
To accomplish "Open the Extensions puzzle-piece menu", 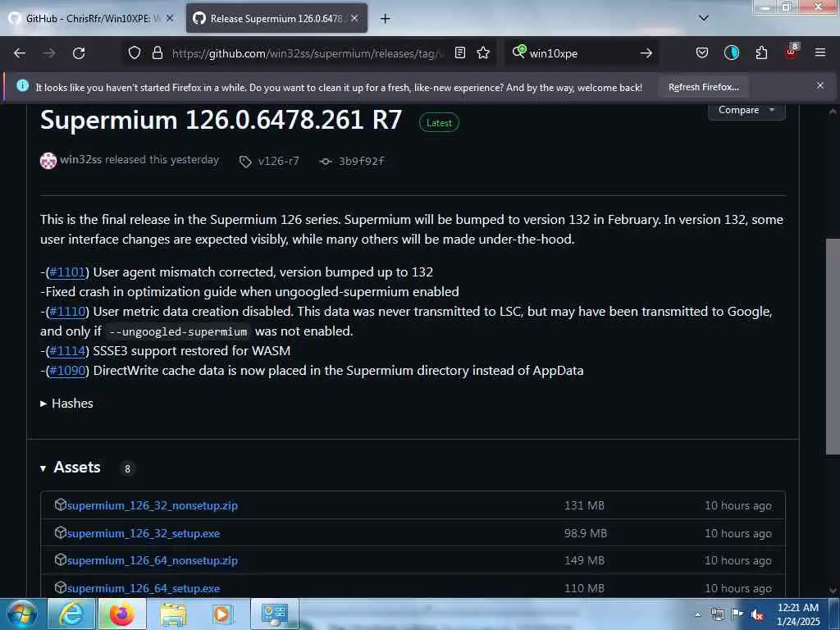I will point(761,52).
